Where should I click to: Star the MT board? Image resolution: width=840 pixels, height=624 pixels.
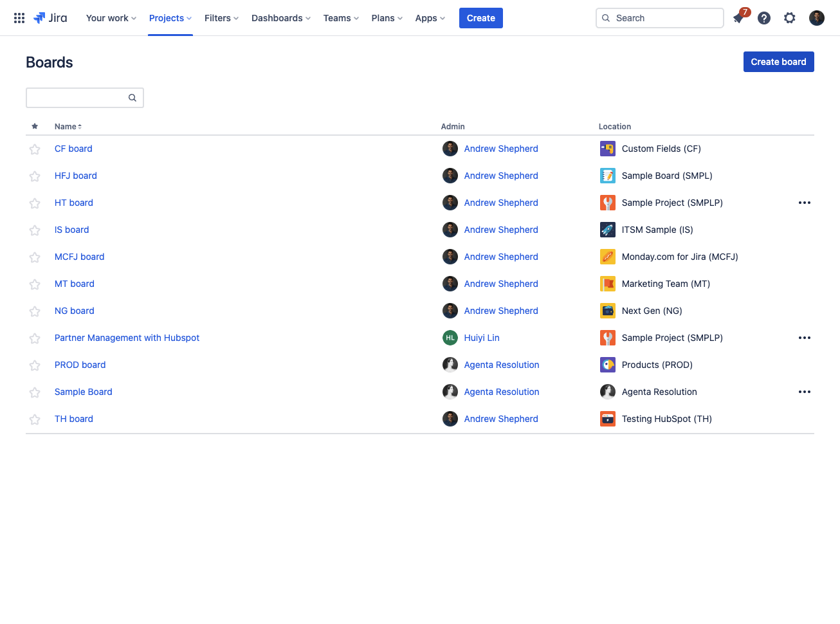(x=35, y=284)
